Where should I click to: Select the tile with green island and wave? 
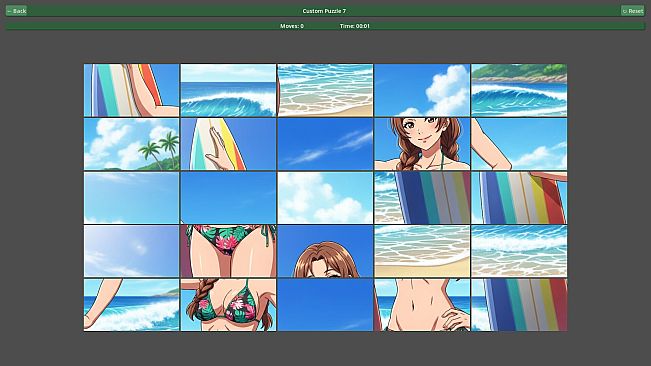519,90
